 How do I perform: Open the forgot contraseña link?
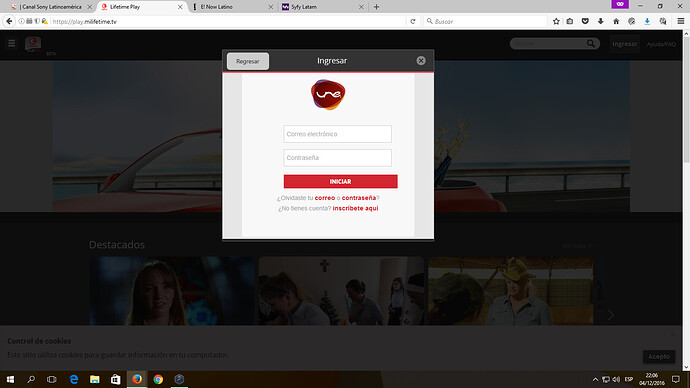pos(359,198)
